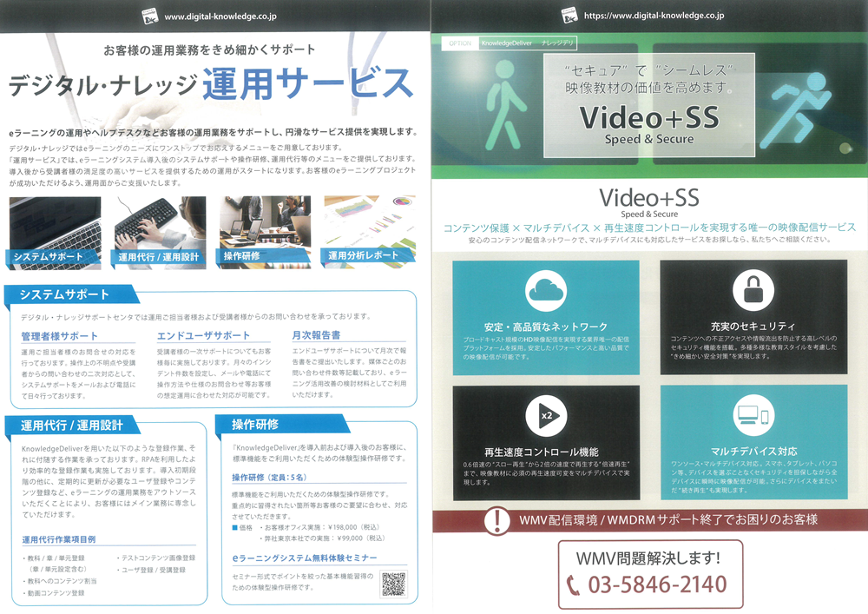This screenshot has width=868, height=614.
Task: Click the phone number 03-5846-2140
Action: pos(657,584)
